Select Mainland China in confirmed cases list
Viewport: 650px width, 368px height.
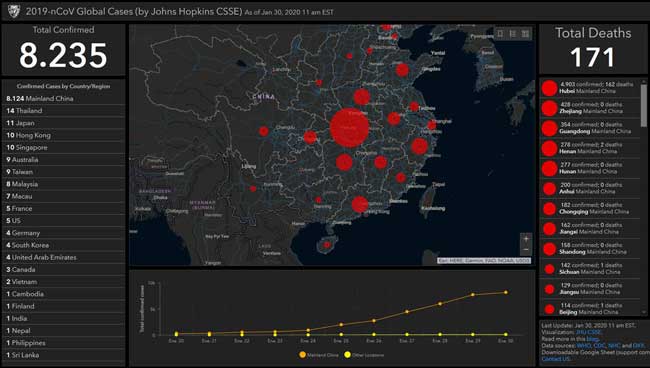(63, 99)
